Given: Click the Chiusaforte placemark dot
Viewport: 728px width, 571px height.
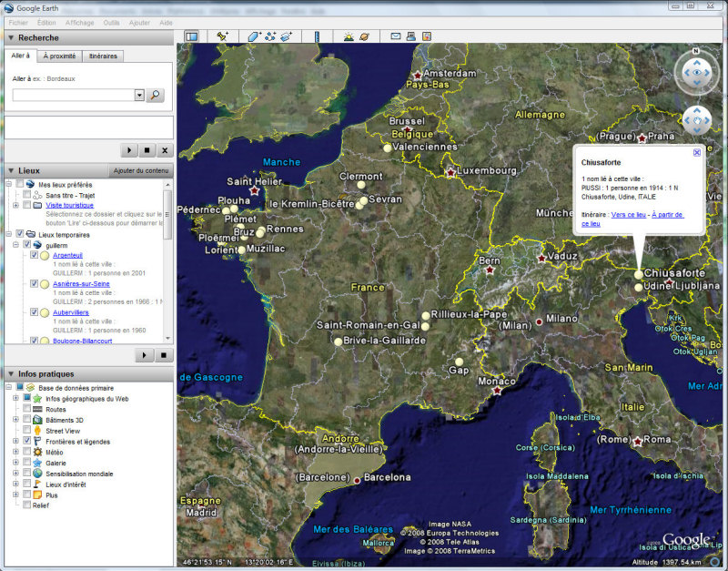Looking at the screenshot, I should tap(639, 275).
